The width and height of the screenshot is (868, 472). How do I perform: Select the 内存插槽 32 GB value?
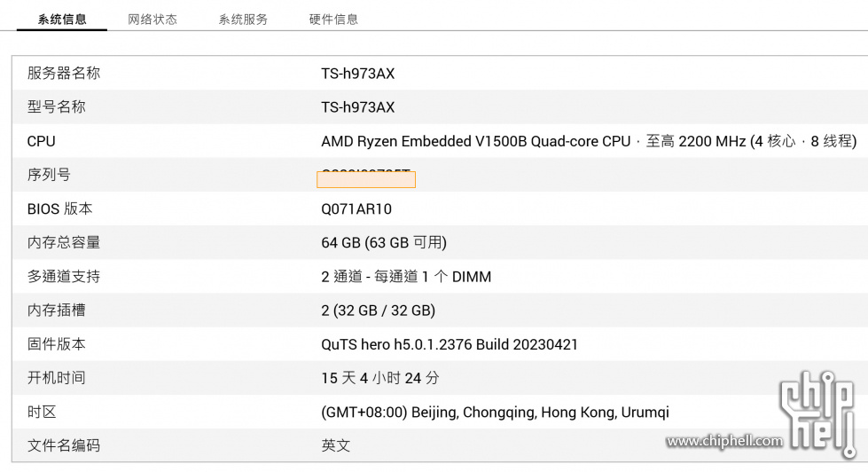tap(378, 311)
